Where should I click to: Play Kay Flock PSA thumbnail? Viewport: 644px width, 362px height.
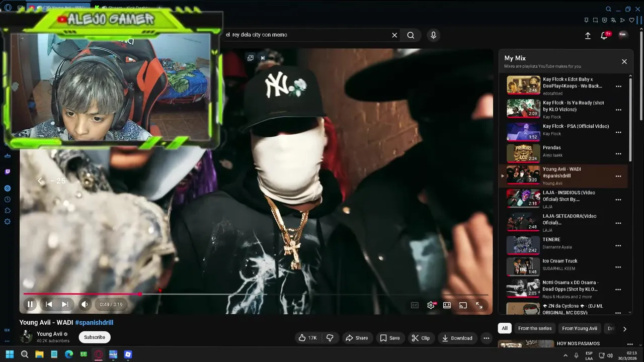click(x=523, y=132)
